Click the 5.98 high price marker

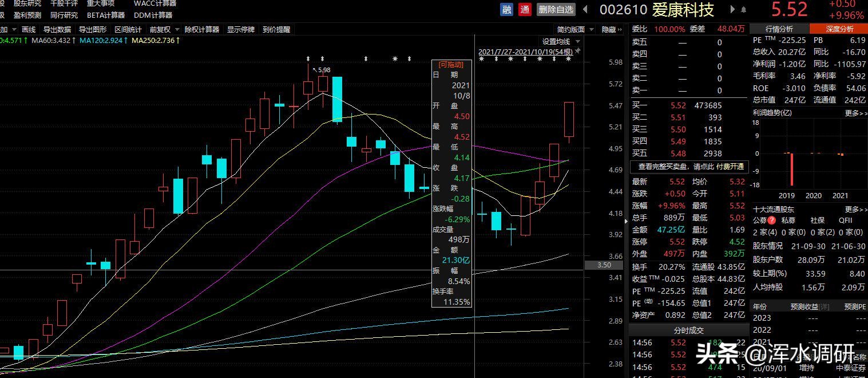(x=324, y=70)
